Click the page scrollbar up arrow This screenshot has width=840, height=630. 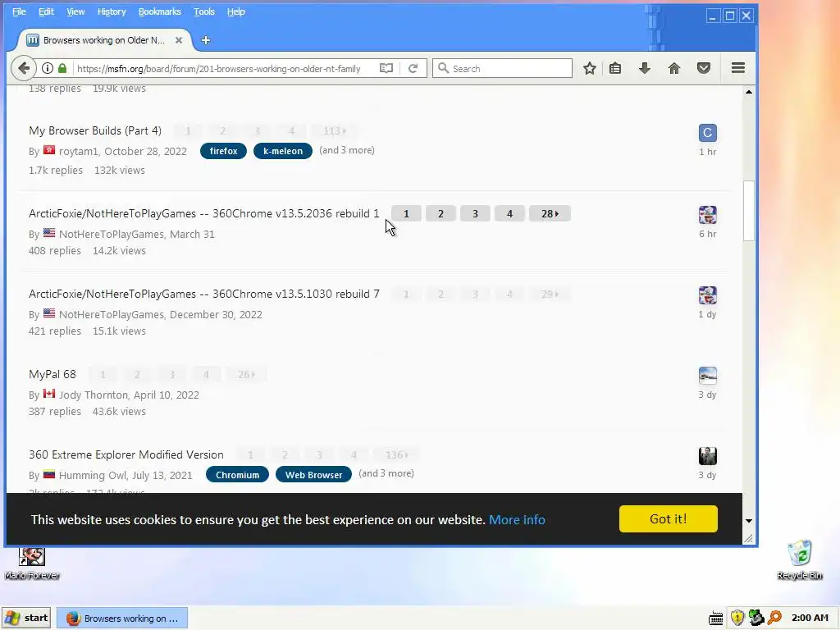pos(749,92)
